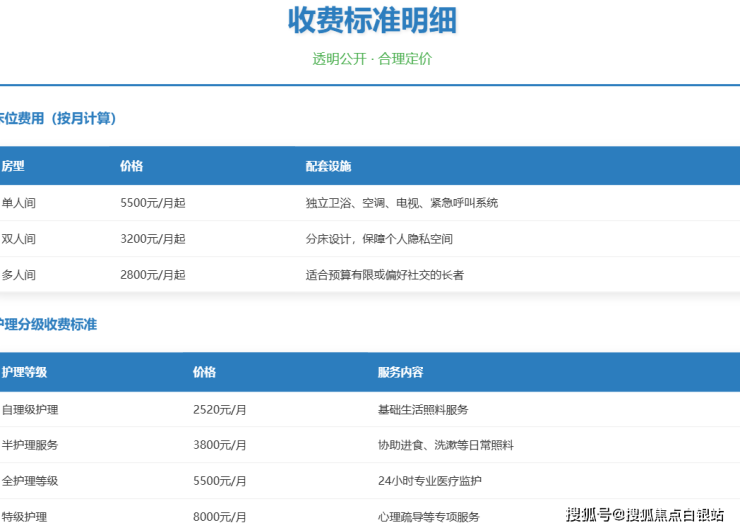Image resolution: width=740 pixels, height=530 pixels.
Task: Click the 护理等级 column header
Action: (x=24, y=372)
